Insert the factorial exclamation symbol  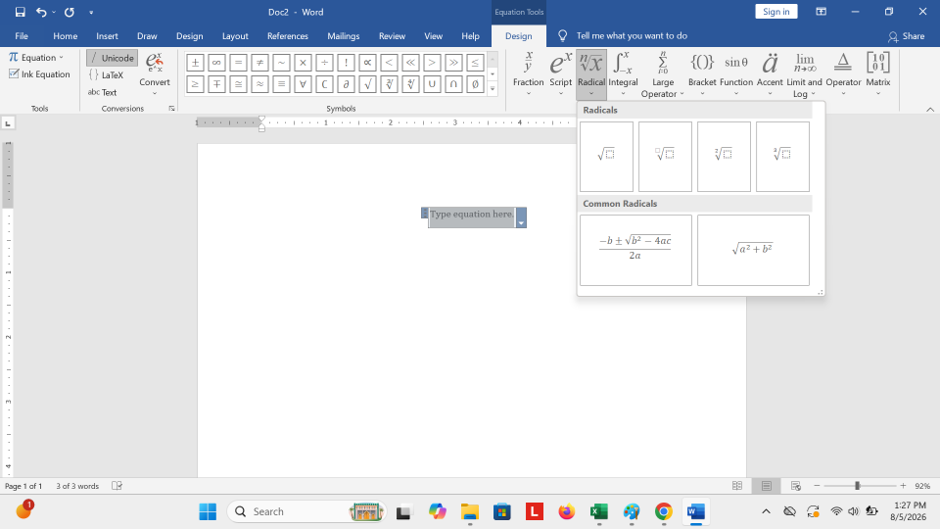pos(346,62)
